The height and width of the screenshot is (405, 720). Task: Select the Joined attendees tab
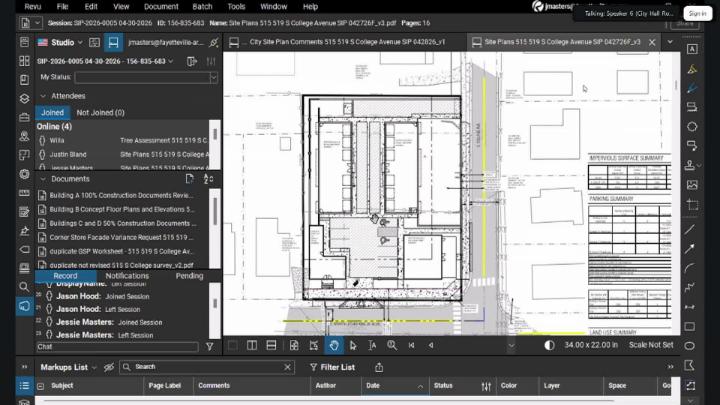click(x=52, y=112)
